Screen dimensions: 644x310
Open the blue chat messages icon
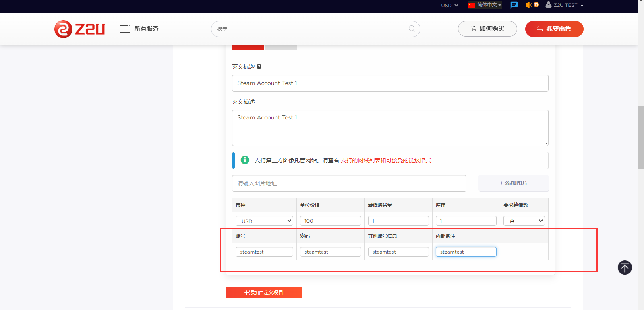pyautogui.click(x=514, y=5)
